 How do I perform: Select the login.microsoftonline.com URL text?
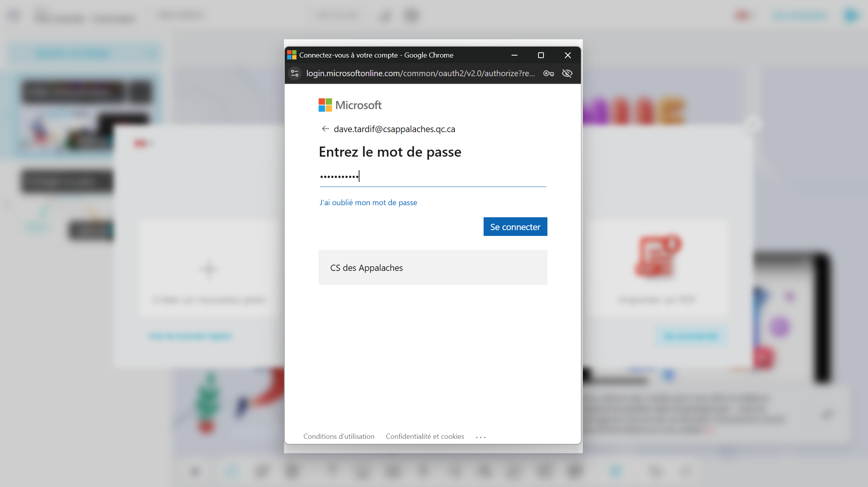coord(421,73)
